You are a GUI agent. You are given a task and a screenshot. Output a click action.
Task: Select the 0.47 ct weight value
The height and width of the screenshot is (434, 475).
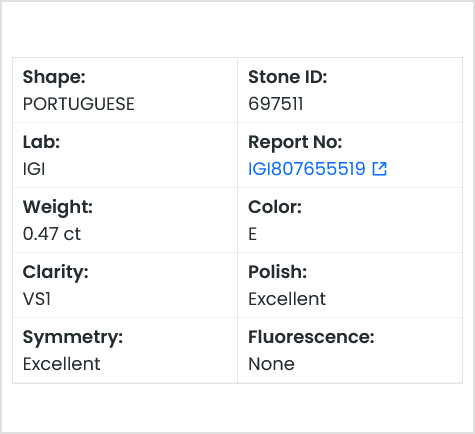click(52, 234)
